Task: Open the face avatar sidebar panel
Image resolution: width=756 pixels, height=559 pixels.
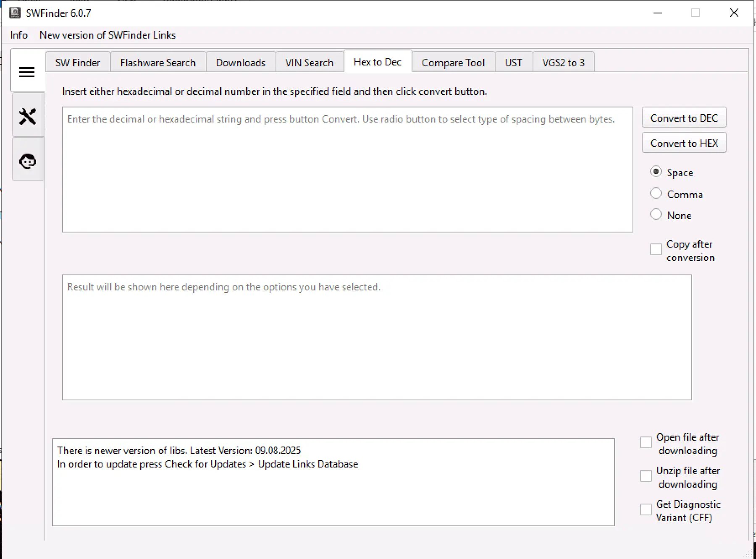Action: 28,161
